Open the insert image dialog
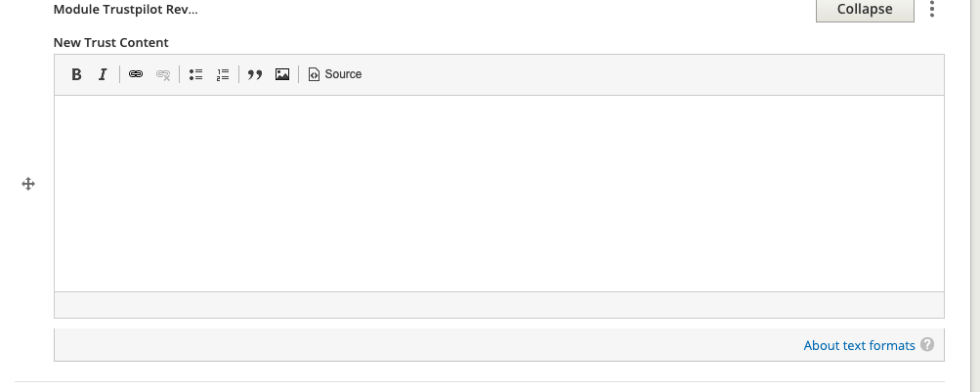Viewport: 980px width, 392px height. point(282,74)
